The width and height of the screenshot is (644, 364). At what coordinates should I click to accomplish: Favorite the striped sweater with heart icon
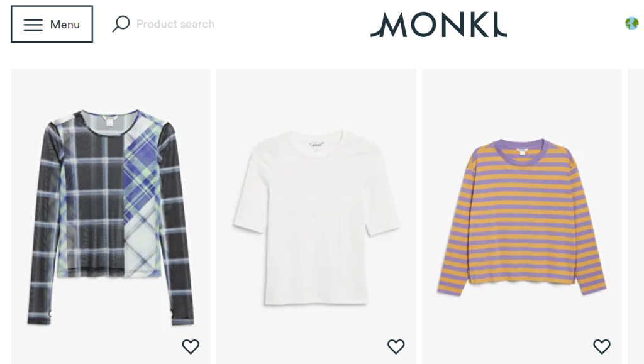point(602,347)
